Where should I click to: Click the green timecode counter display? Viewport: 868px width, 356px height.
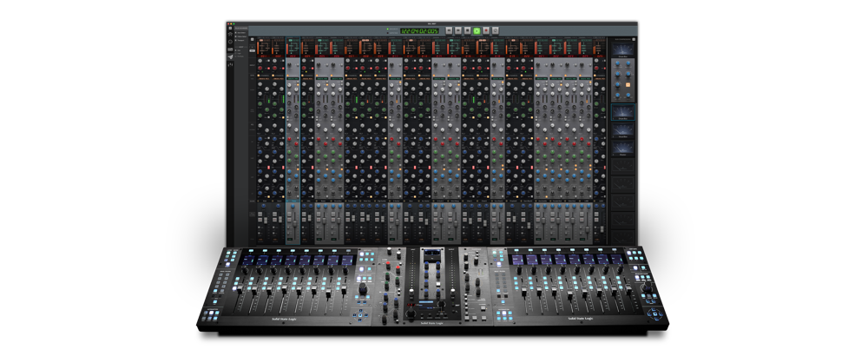(x=419, y=31)
